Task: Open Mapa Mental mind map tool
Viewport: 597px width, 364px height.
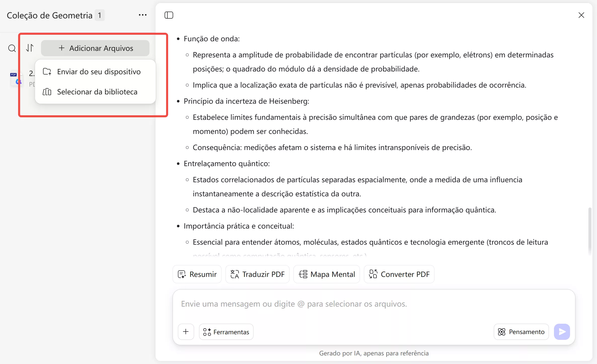Action: pos(304,274)
